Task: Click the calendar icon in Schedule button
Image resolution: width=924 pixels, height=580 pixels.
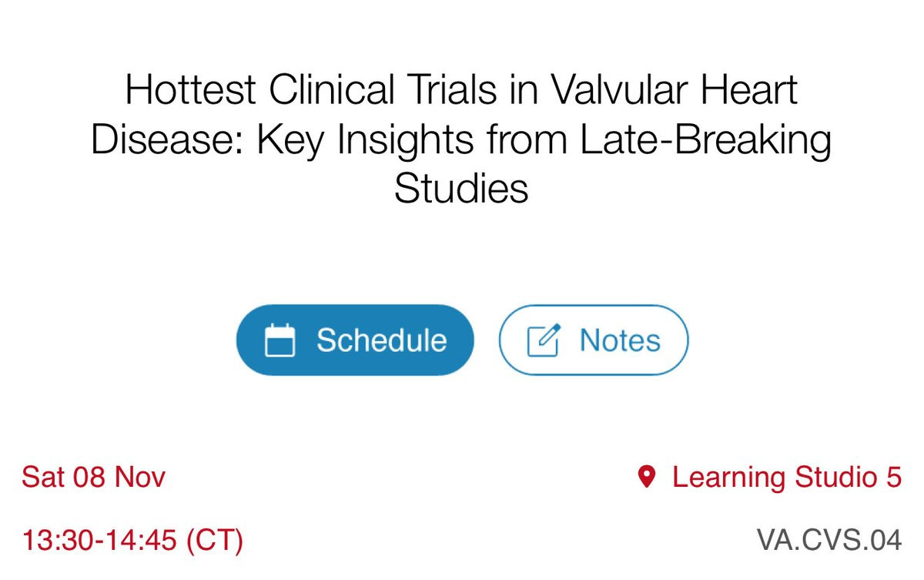Action: point(280,340)
